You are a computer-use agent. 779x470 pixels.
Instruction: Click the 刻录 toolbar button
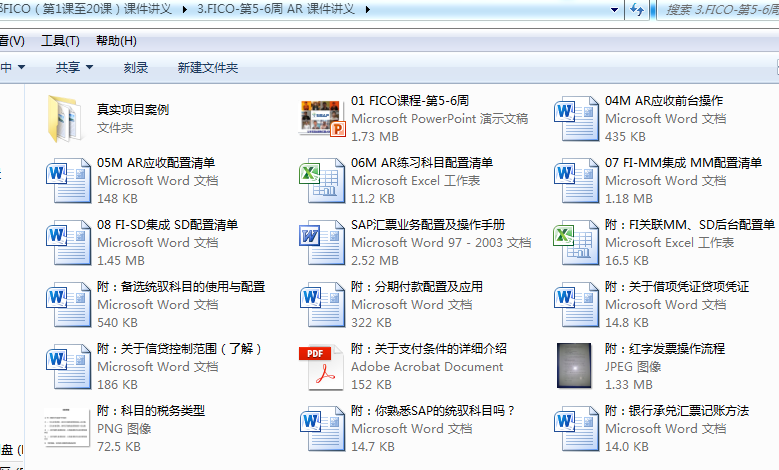point(136,68)
